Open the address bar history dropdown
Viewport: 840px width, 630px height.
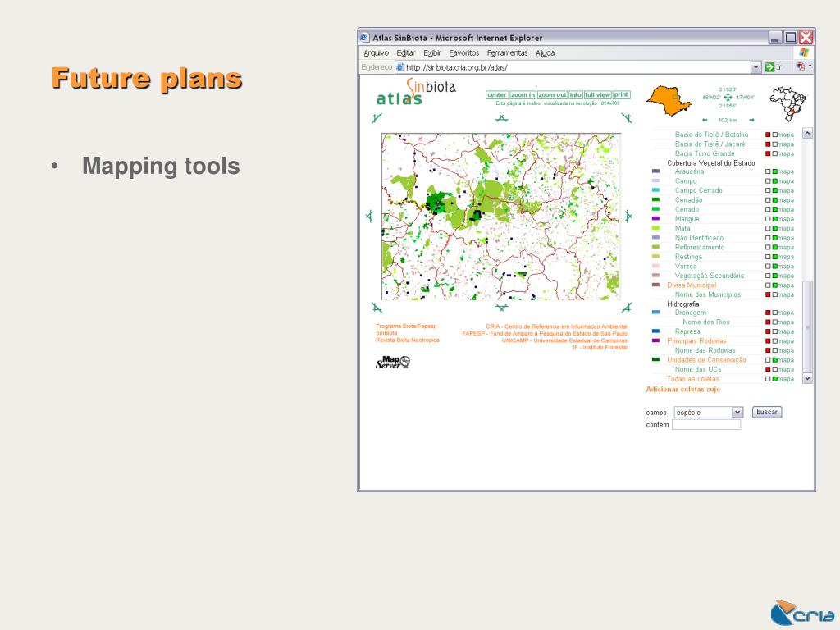click(756, 67)
